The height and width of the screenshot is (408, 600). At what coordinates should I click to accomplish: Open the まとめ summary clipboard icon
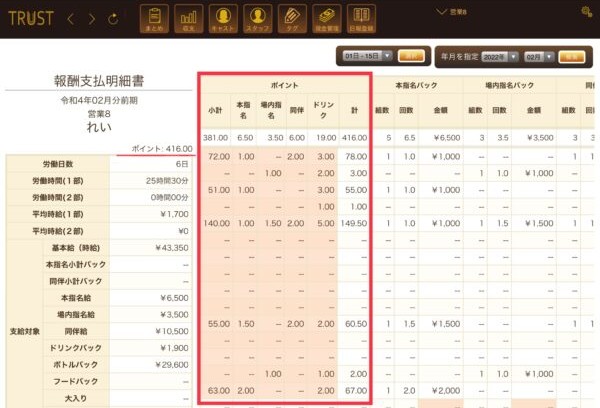(153, 18)
